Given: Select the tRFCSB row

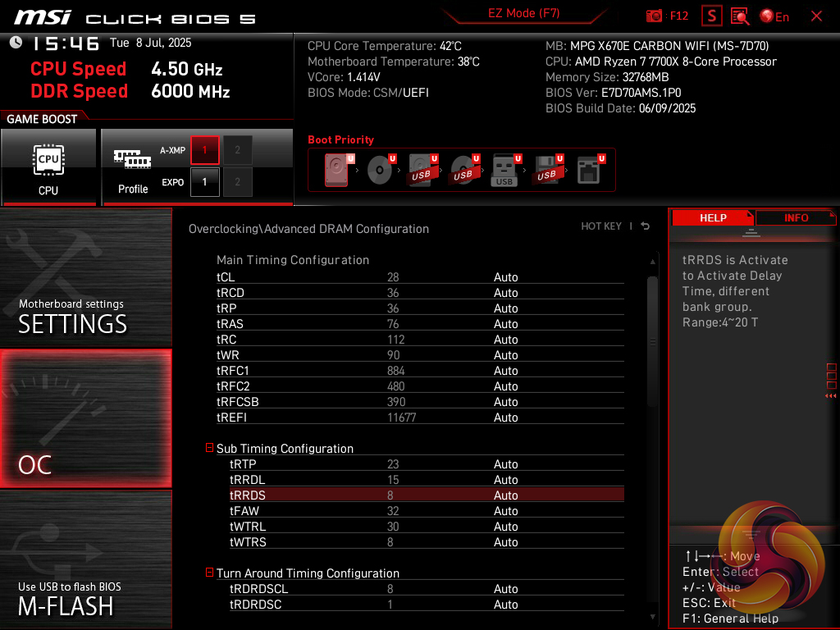Looking at the screenshot, I should tap(420, 402).
